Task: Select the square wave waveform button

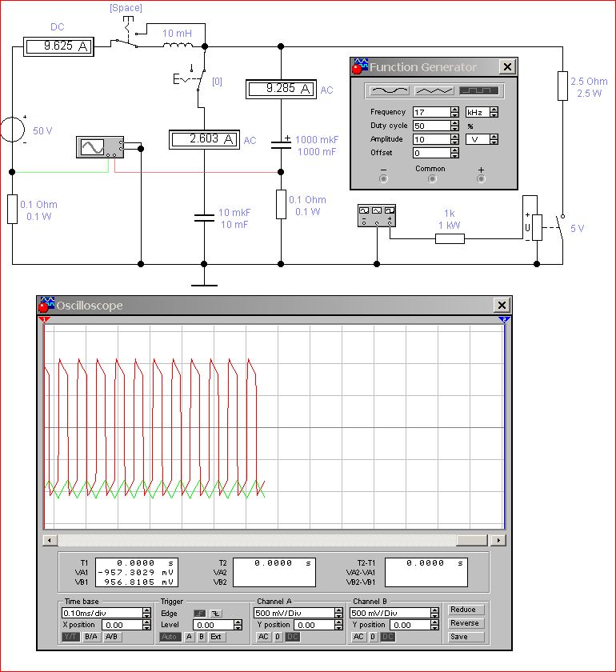Action: 479,90
